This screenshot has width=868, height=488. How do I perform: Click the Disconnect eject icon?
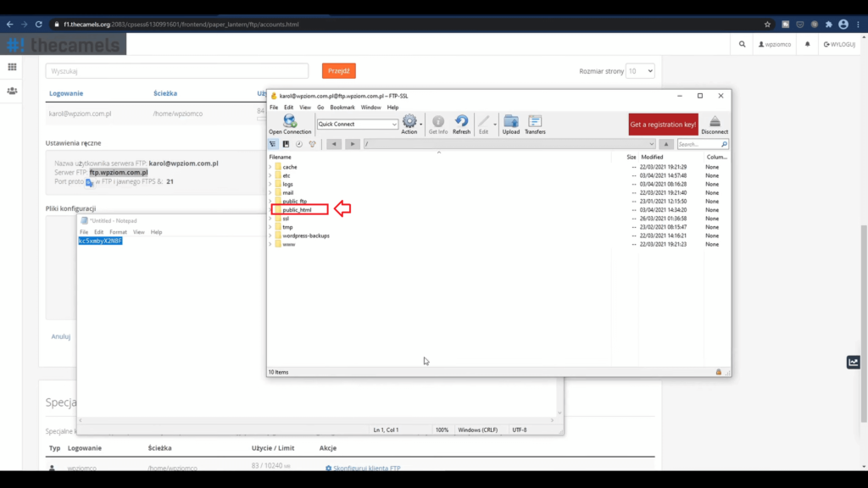click(715, 122)
